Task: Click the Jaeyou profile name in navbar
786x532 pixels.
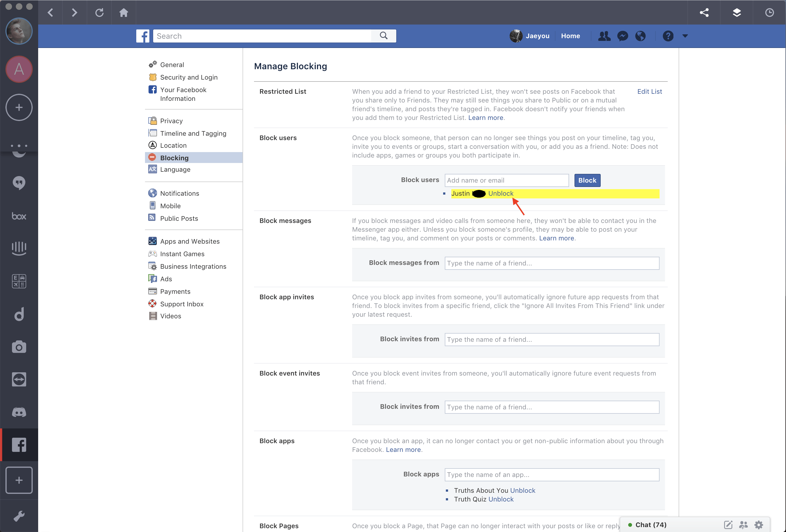Action: [x=538, y=36]
